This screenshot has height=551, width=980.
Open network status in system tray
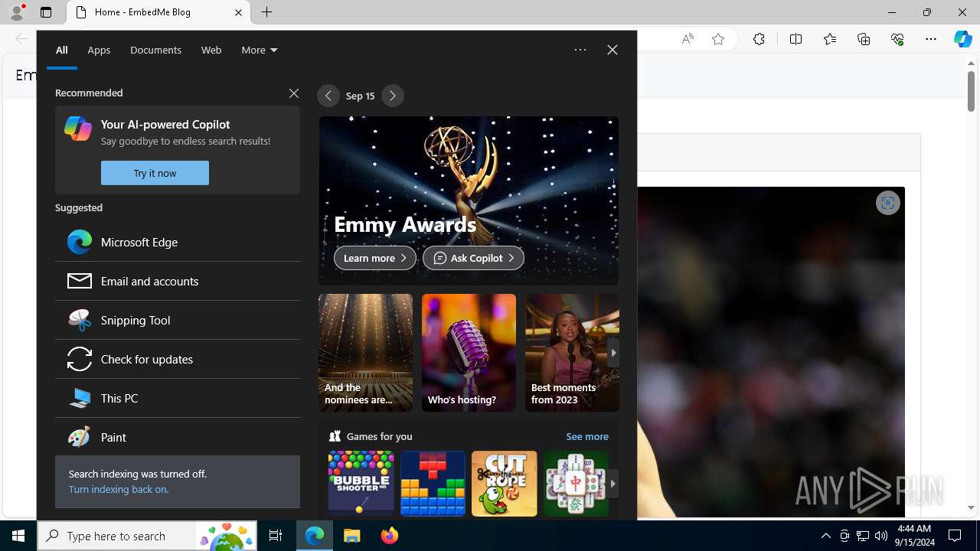pos(863,536)
